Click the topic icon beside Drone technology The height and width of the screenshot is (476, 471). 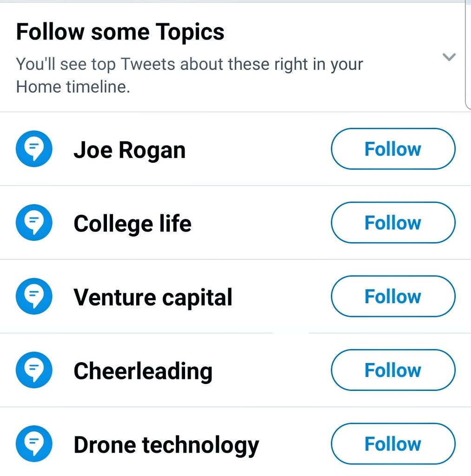[x=34, y=444]
